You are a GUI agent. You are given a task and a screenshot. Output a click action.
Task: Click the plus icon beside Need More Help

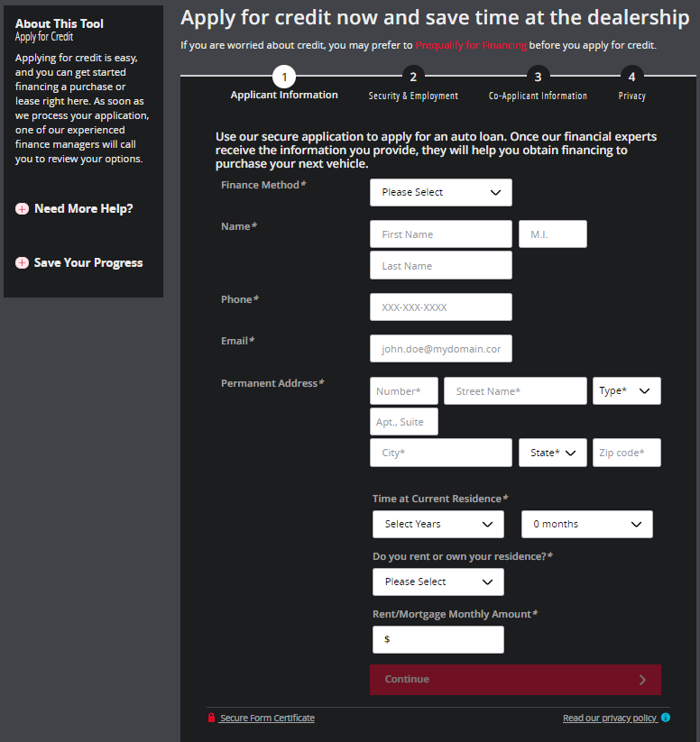(23, 209)
